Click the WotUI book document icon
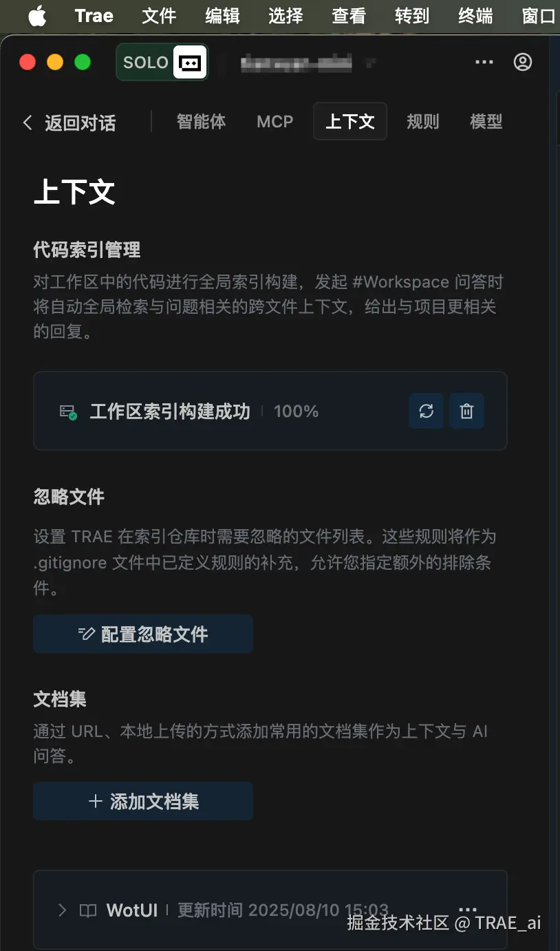560x951 pixels. (x=88, y=910)
